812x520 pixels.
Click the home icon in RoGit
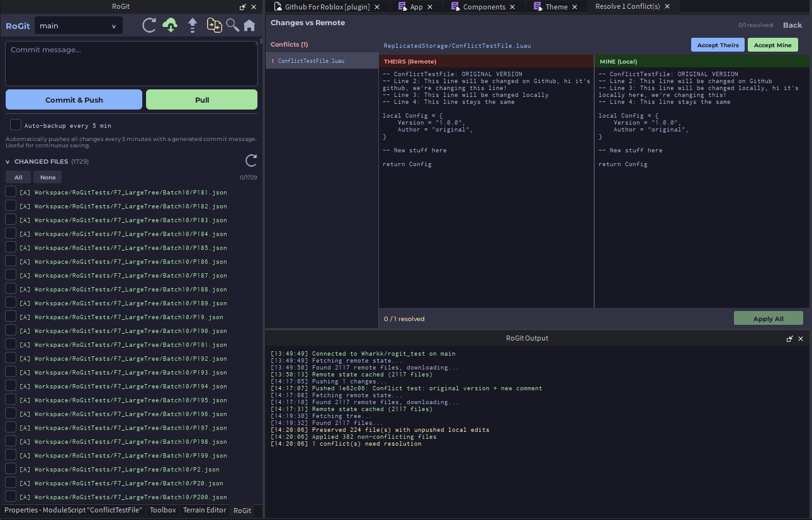click(x=249, y=26)
